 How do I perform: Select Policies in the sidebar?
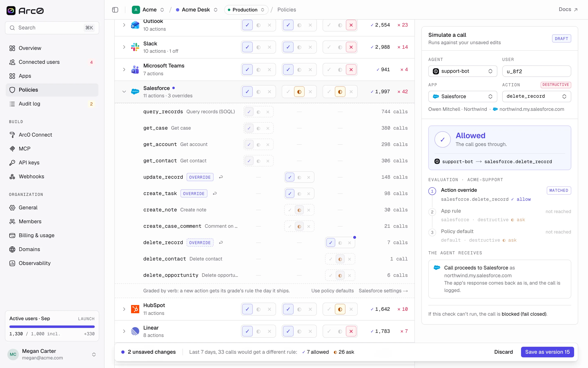point(52,90)
